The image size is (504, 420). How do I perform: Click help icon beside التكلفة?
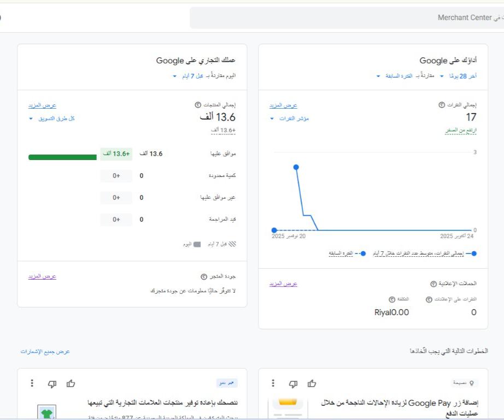tap(392, 299)
